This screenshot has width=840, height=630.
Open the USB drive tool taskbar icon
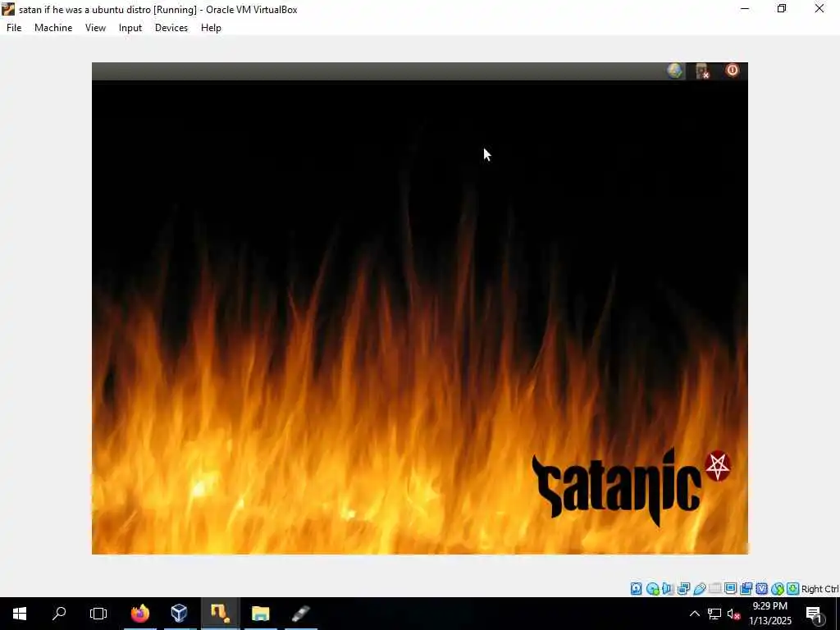coord(300,614)
